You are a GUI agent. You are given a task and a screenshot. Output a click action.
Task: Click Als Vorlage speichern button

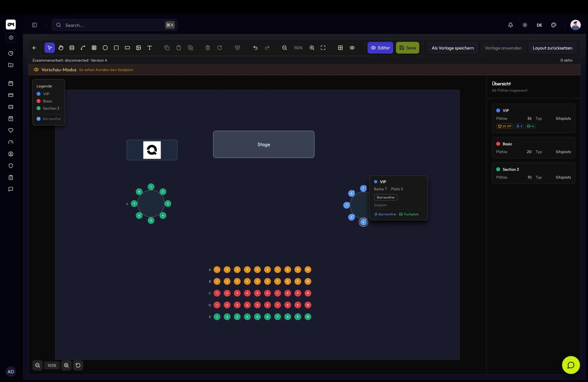point(453,48)
